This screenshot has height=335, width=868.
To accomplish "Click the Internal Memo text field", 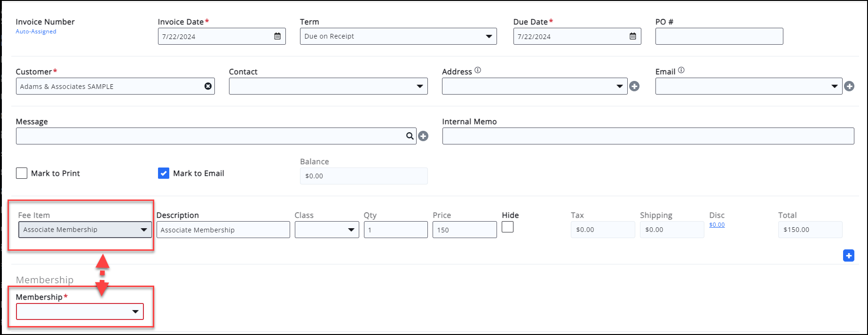I will point(648,136).
